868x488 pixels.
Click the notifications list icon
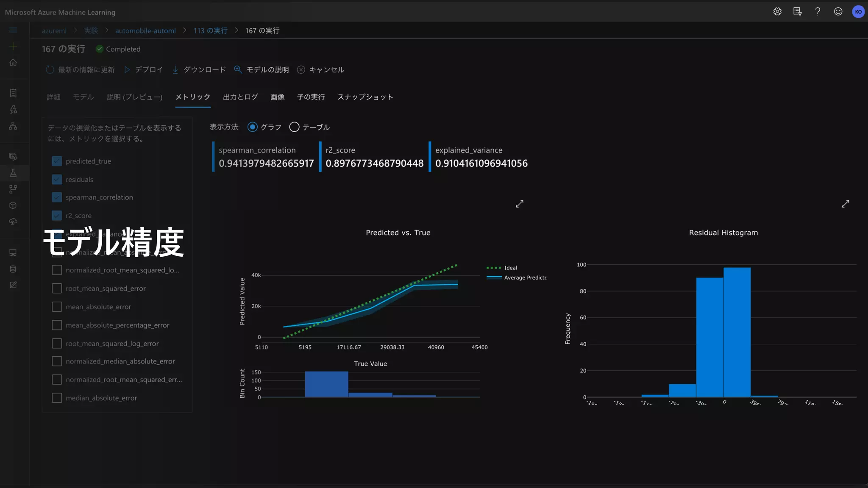point(797,12)
